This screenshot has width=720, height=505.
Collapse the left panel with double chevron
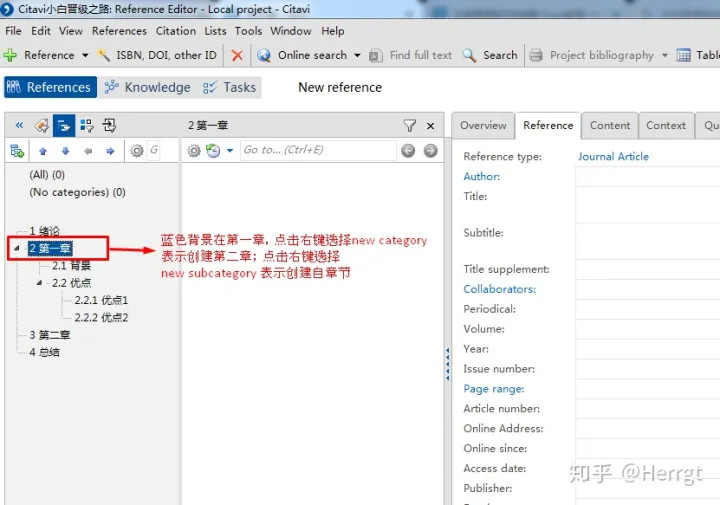point(19,125)
